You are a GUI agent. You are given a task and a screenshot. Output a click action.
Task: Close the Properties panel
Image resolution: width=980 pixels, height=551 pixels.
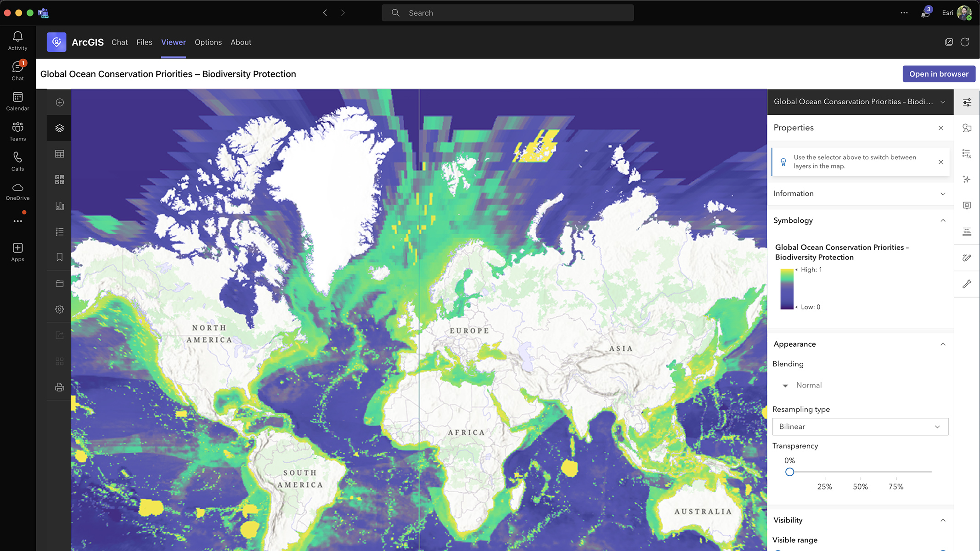(x=941, y=128)
